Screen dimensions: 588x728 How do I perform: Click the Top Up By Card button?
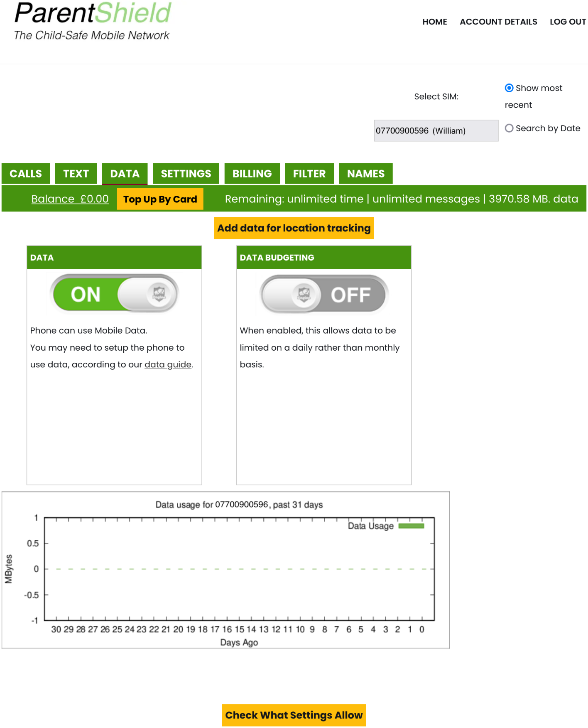(160, 199)
